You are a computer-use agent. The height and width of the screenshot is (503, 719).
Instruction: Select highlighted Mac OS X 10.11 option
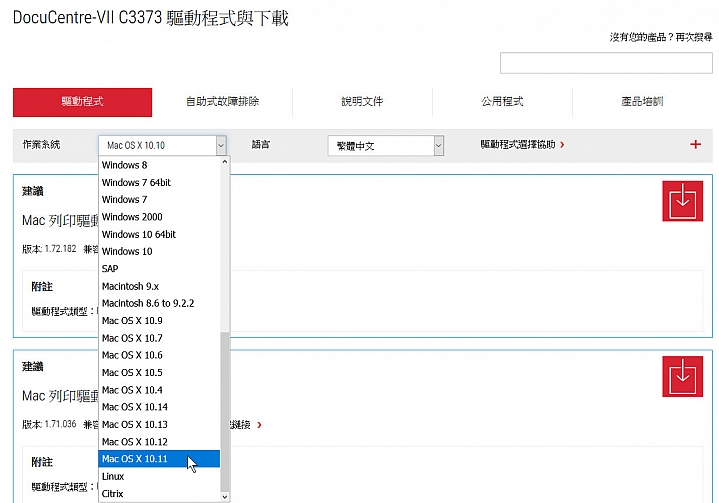(x=159, y=459)
